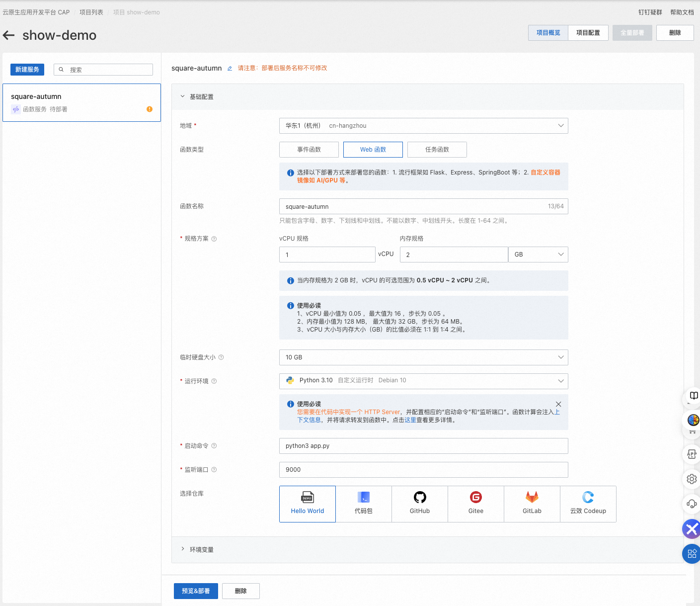Click the 全量部署 button
The image size is (700, 606).
tap(632, 33)
